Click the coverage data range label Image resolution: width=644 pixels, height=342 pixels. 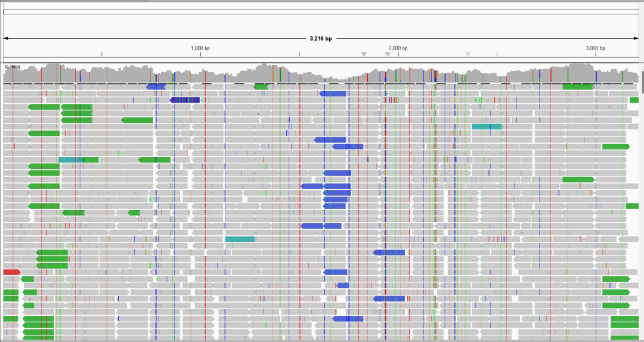(12, 67)
